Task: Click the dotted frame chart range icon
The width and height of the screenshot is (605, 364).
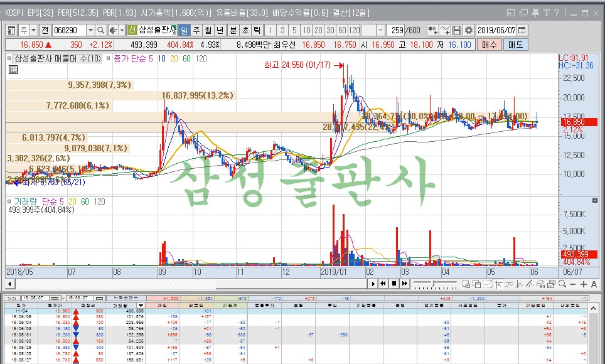Action: pos(487,284)
